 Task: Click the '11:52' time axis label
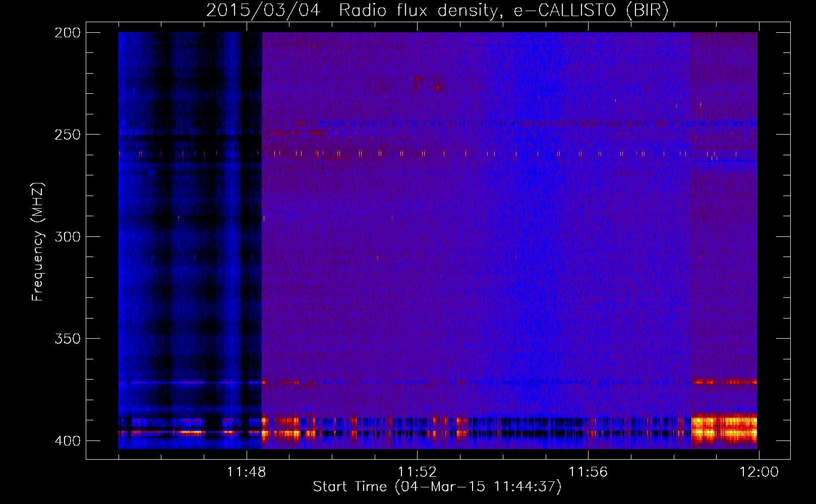tap(417, 472)
